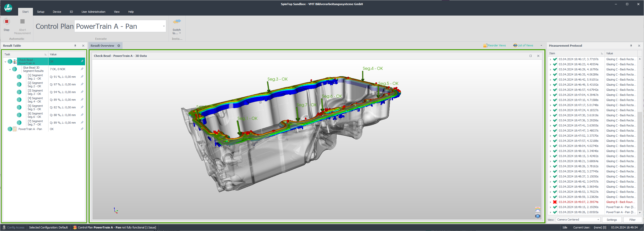The width and height of the screenshot is (644, 231).
Task: Click the red Stop button
Action: point(7,22)
